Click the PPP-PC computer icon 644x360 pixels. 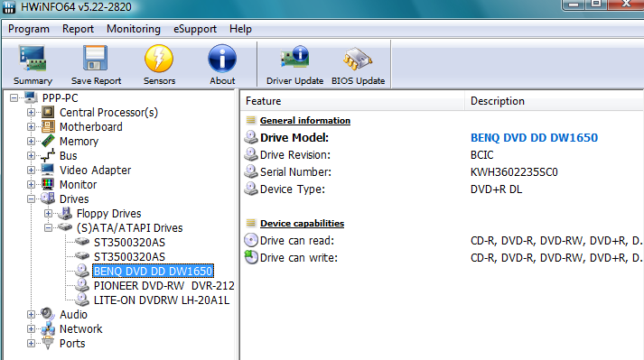(x=31, y=97)
